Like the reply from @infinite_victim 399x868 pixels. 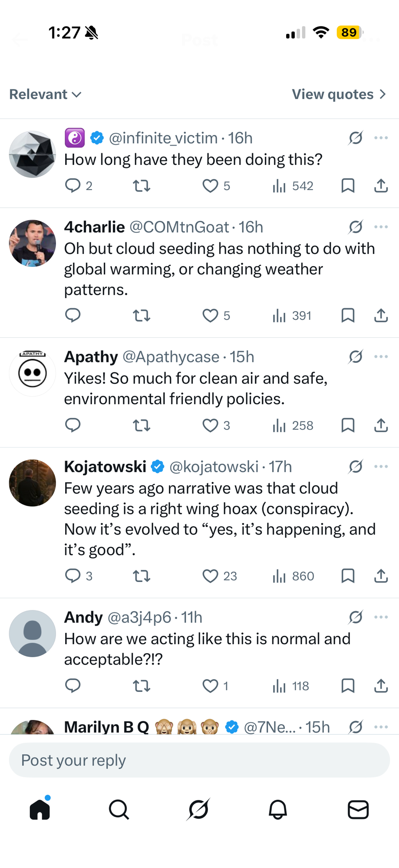coord(211,186)
